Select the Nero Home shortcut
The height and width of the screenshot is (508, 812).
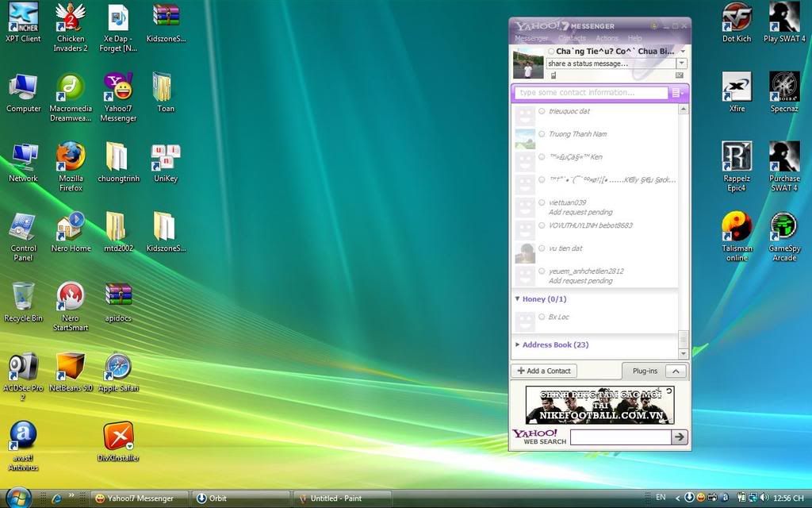pyautogui.click(x=71, y=233)
